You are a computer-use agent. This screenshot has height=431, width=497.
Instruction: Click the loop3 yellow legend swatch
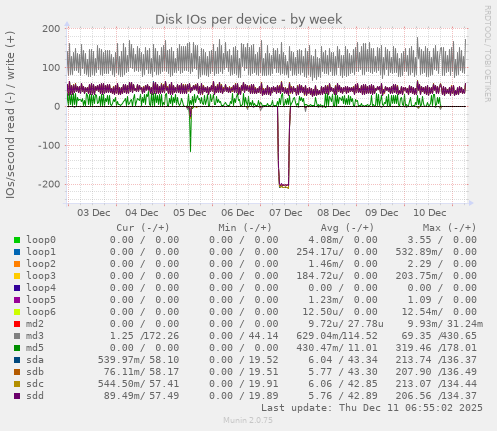point(17,276)
